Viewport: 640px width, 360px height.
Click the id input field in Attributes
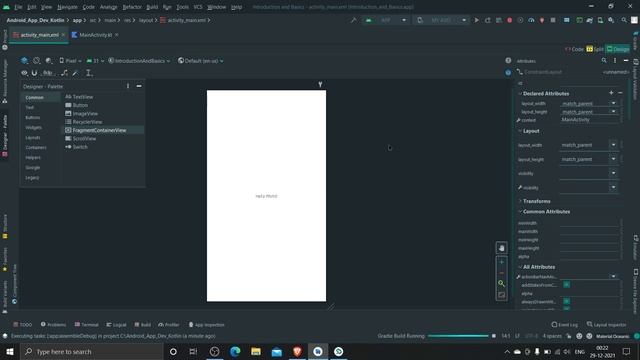(589, 83)
